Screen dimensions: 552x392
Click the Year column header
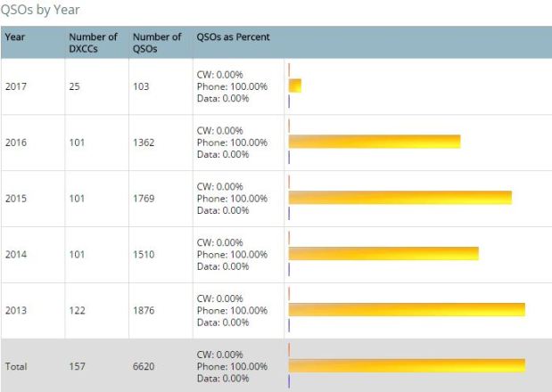coord(14,37)
